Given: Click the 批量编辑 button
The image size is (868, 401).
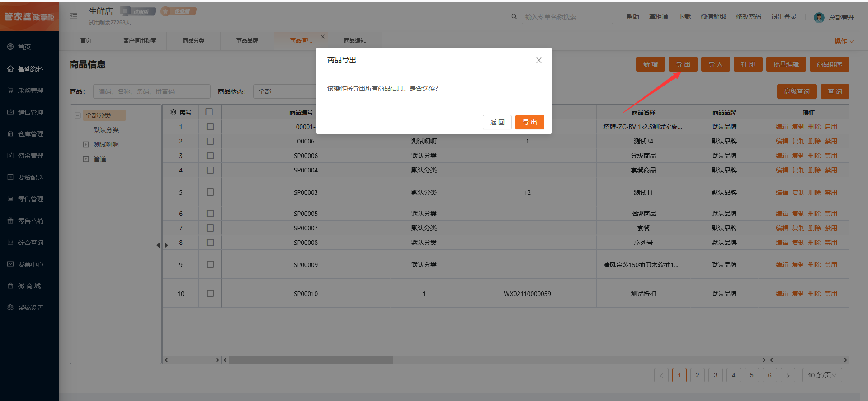Looking at the screenshot, I should point(786,64).
